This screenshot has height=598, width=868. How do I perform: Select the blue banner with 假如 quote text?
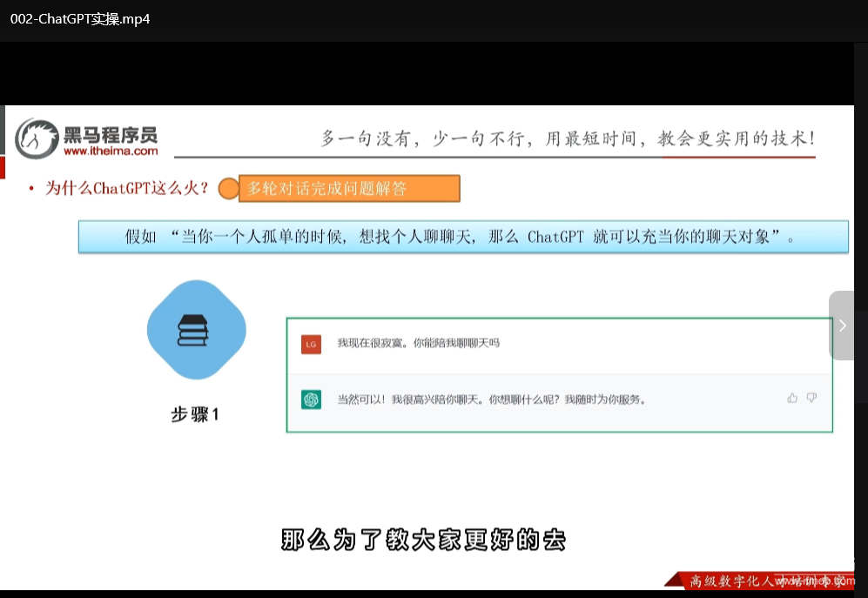pos(462,237)
